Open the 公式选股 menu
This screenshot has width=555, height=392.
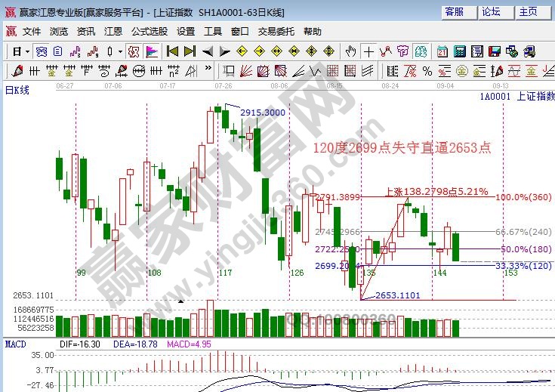click(x=149, y=32)
